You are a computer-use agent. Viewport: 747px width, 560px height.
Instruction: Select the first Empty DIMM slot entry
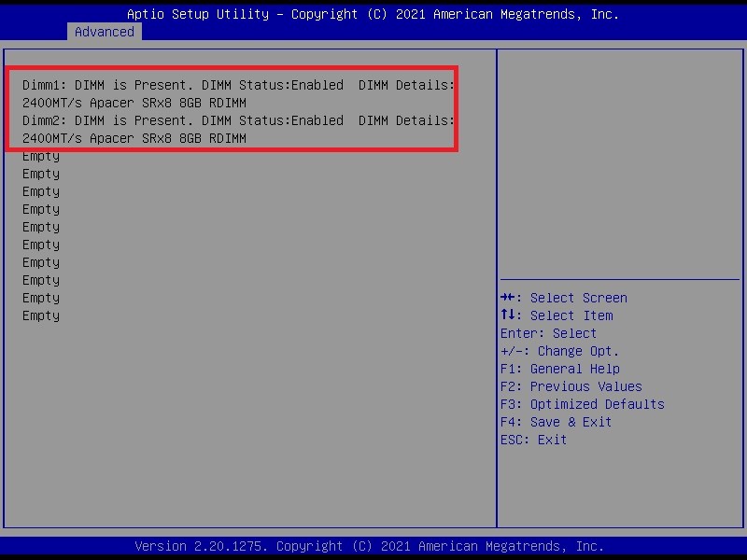point(41,156)
